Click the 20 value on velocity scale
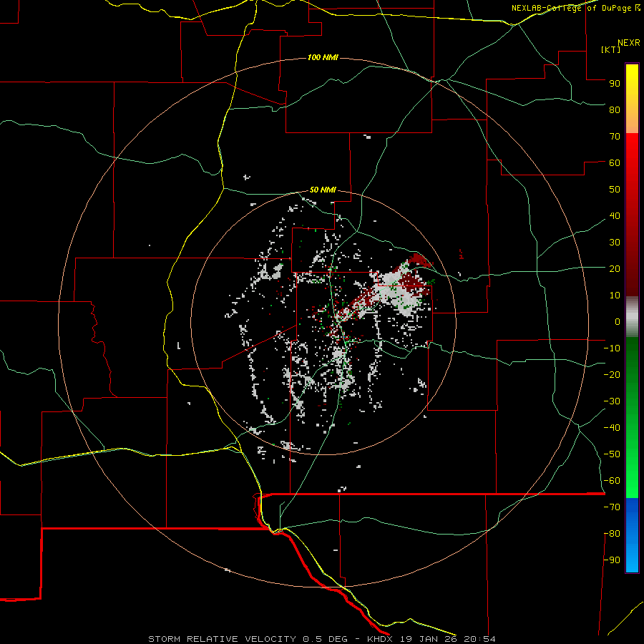This screenshot has width=644, height=644. (x=615, y=268)
